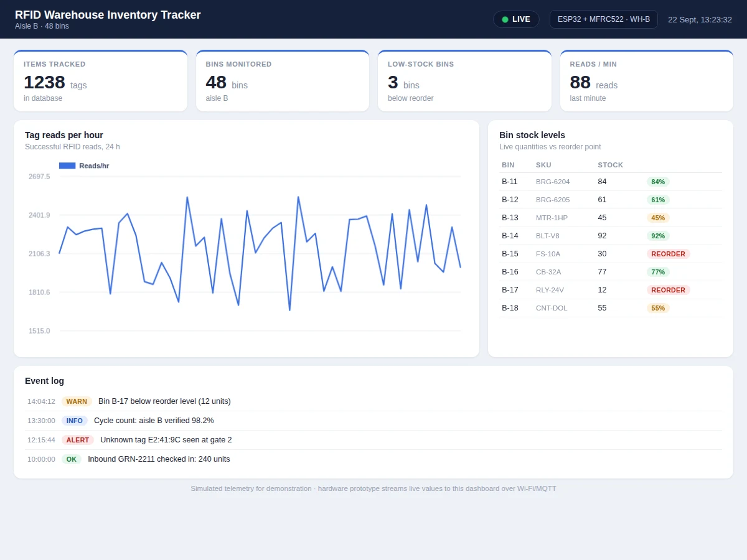
Task: Click the LIVE status pill
Action: 516,19
